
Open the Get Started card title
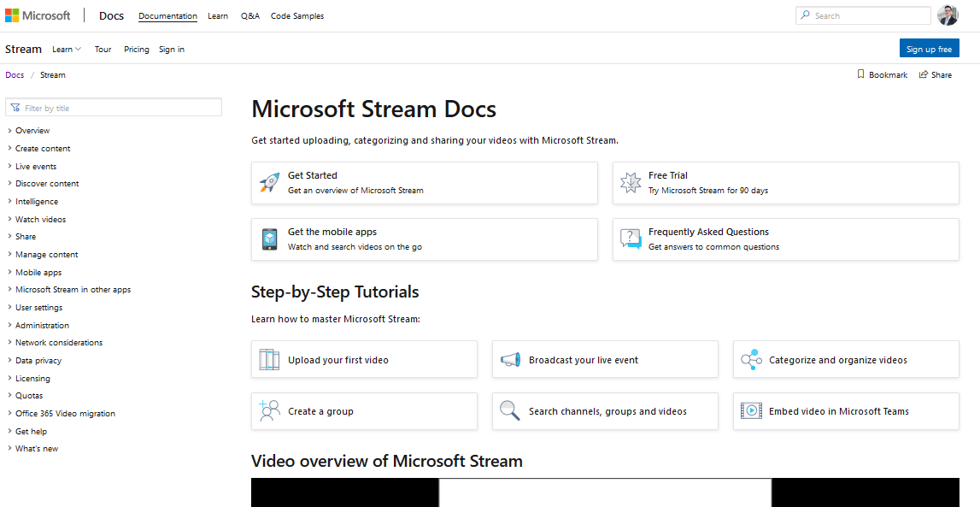(x=313, y=175)
